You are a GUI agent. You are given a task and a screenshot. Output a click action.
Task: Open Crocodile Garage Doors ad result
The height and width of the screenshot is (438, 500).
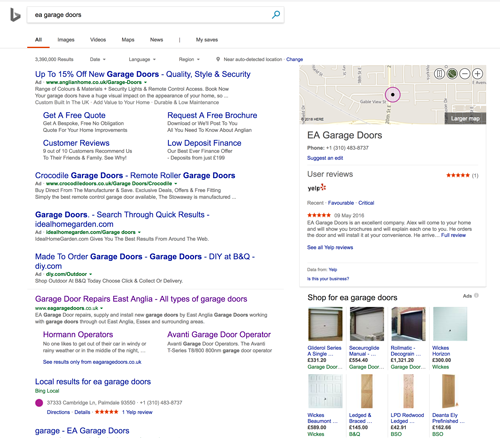135,175
